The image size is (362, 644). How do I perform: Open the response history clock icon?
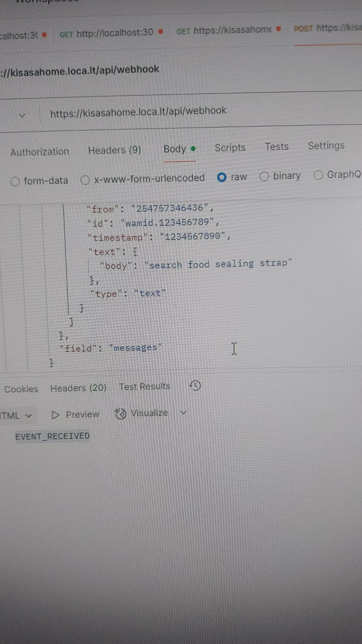195,385
